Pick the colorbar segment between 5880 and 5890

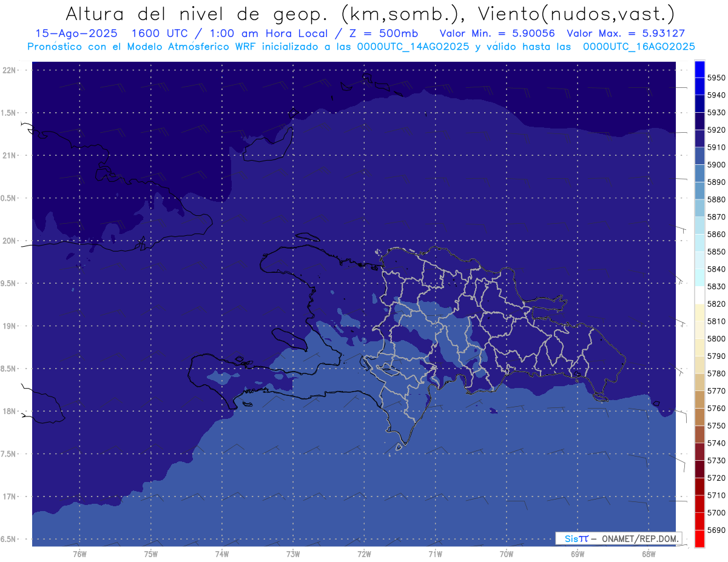(x=699, y=190)
